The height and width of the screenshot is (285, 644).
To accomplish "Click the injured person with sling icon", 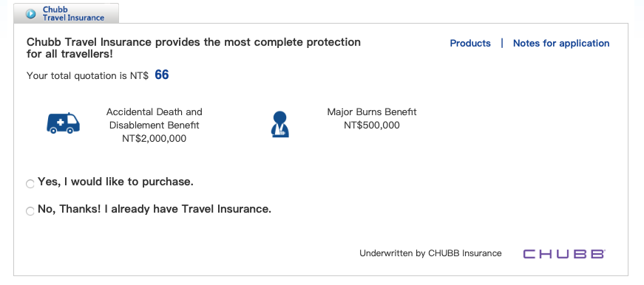I will click(279, 124).
